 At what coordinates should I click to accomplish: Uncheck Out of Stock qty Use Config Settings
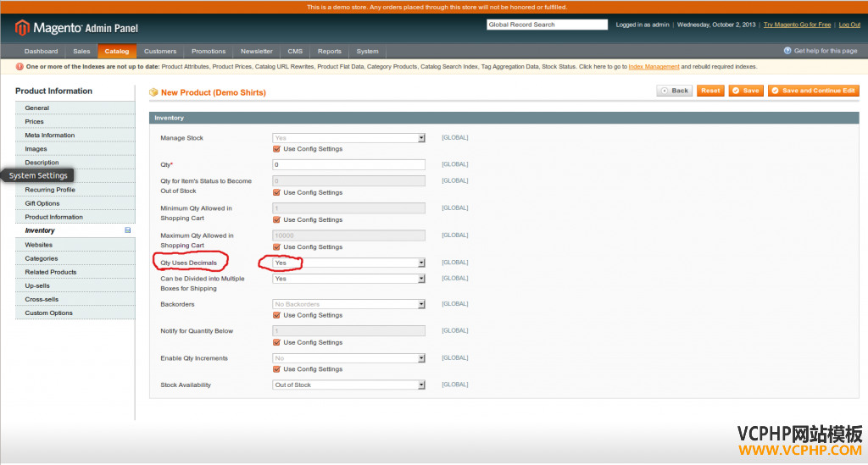(x=276, y=192)
